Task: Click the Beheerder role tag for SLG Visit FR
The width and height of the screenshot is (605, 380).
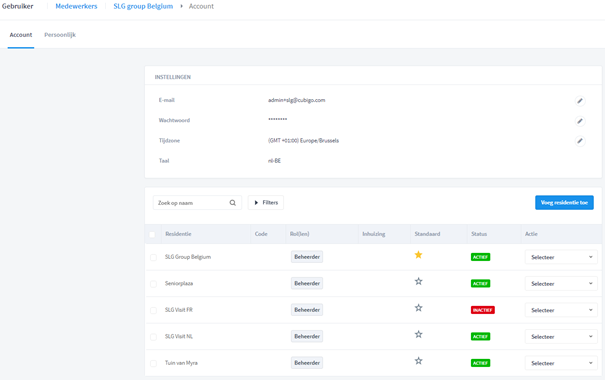Action: (x=307, y=310)
